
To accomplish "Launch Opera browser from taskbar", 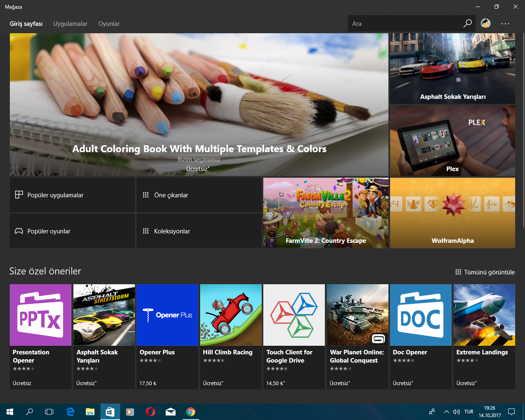I will click(151, 412).
